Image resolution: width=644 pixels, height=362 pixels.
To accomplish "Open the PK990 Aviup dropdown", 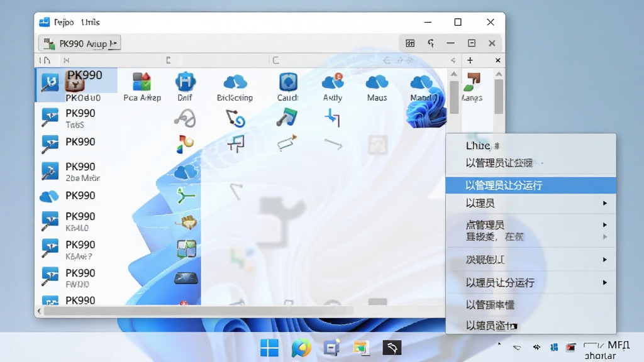I will pos(80,43).
